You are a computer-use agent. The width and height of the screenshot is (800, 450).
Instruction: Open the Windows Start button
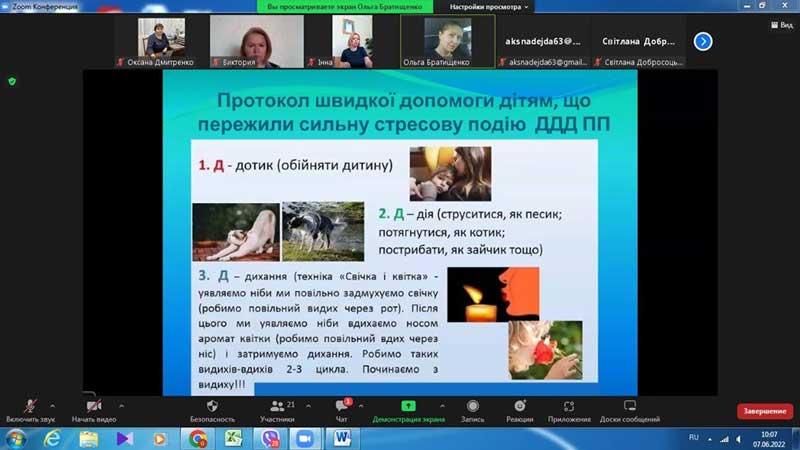point(16,439)
